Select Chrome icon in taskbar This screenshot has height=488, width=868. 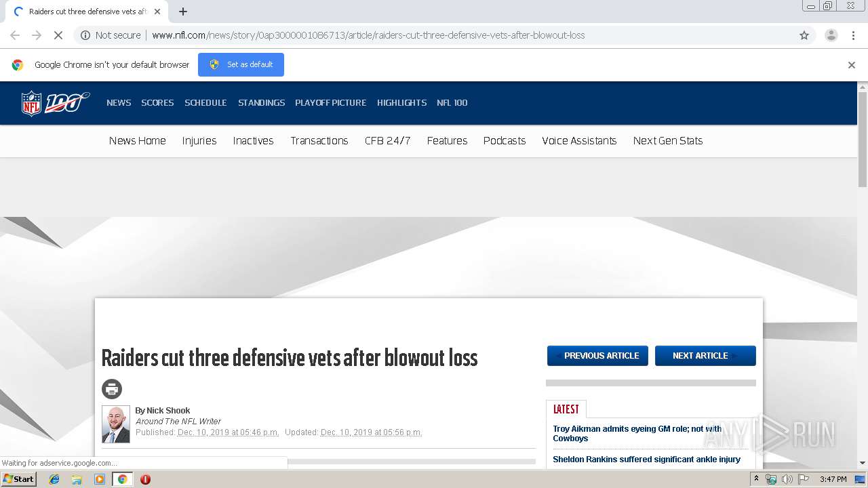122,479
